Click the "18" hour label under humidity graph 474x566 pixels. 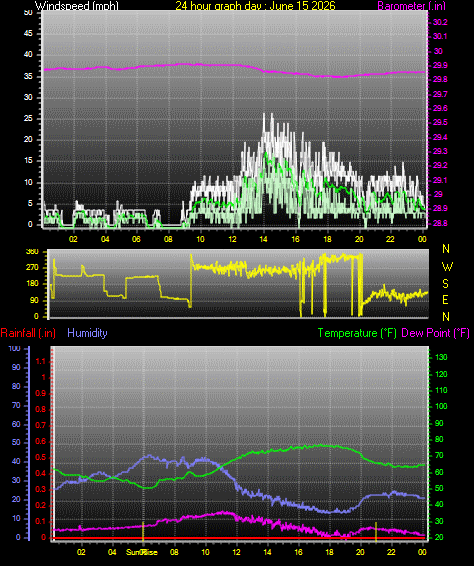pos(329,552)
